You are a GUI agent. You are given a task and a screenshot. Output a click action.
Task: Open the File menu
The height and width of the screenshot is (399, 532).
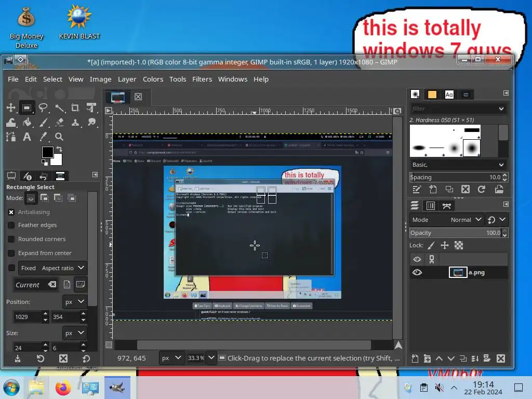click(x=13, y=79)
